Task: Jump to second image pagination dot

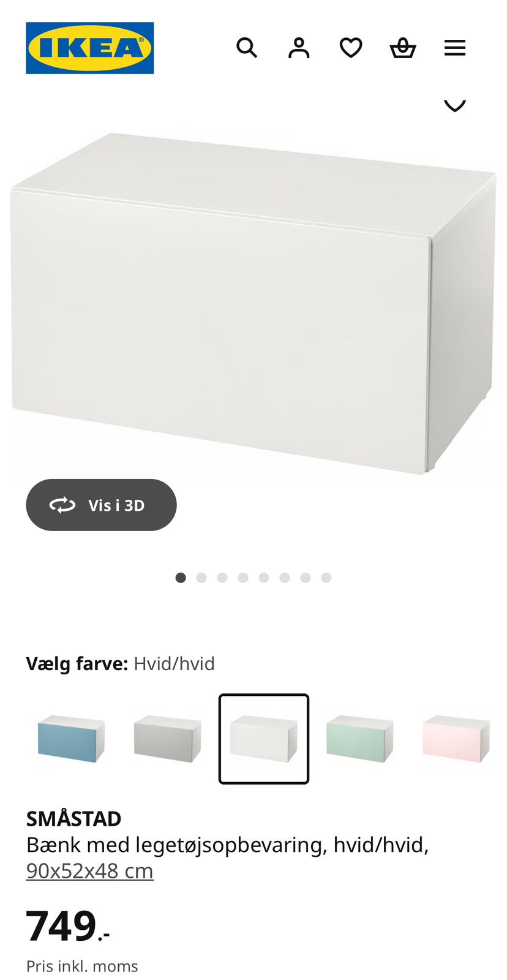Action: tap(201, 578)
